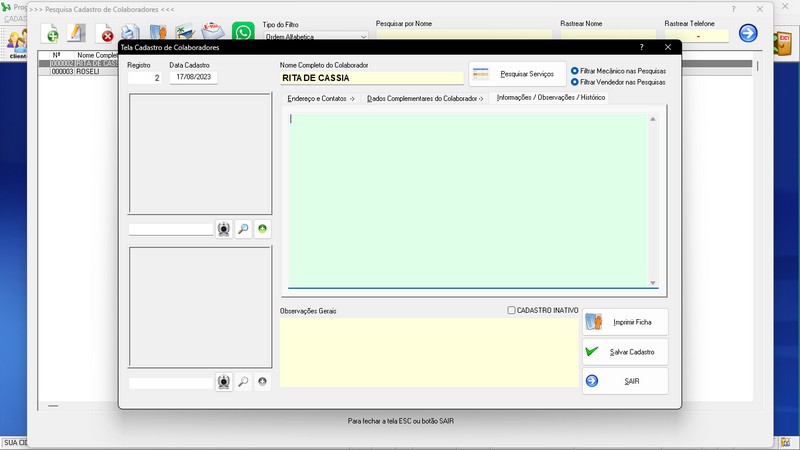Screen dimensions: 800x450
Task: Click the upper green plus add image icon
Action: click(x=262, y=229)
